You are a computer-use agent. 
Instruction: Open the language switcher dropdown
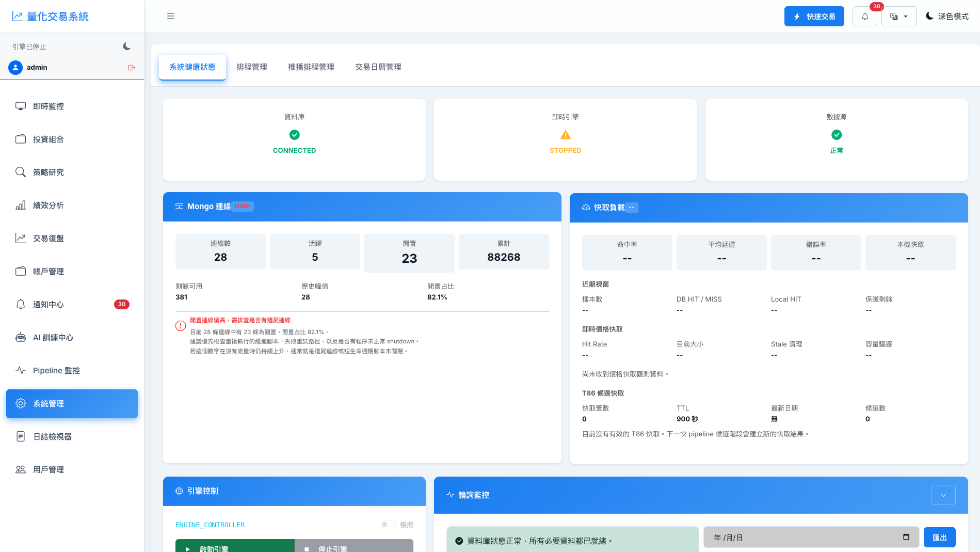click(x=899, y=17)
